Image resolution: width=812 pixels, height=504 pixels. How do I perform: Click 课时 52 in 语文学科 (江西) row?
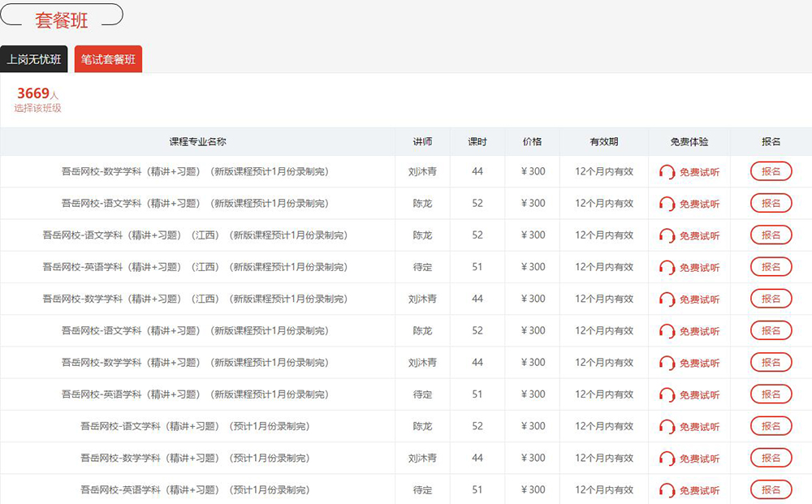[x=477, y=235]
